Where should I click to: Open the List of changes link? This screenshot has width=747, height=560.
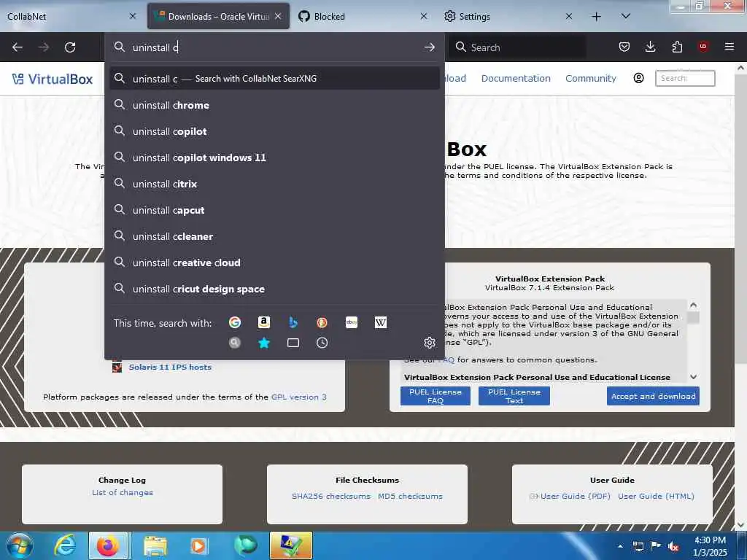[123, 492]
